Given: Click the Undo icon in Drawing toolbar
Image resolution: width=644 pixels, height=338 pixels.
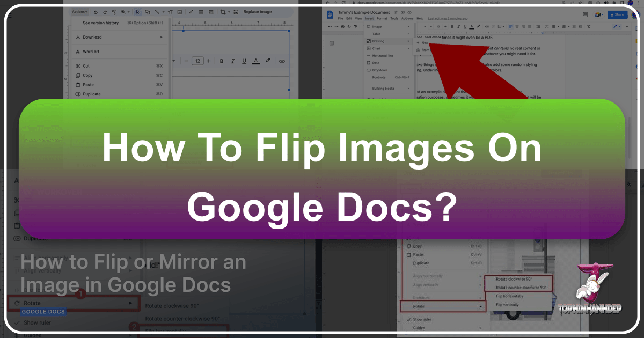Looking at the screenshot, I should pyautogui.click(x=96, y=11).
